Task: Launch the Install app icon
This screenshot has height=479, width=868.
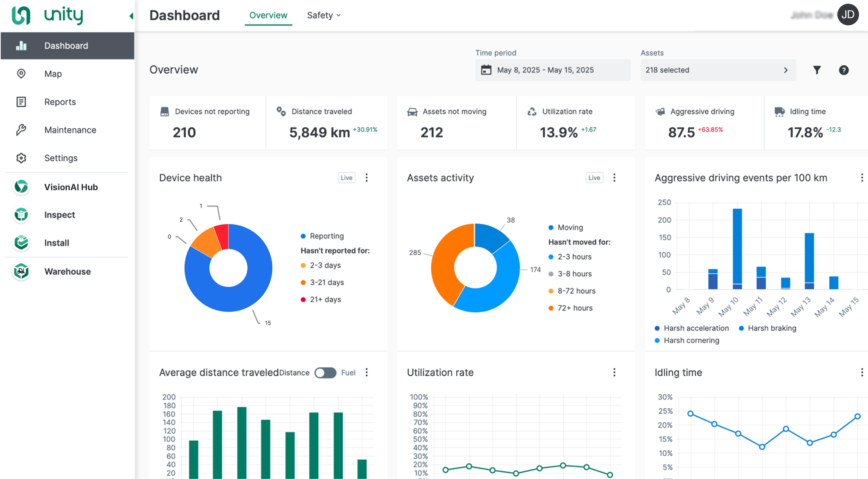Action: (x=21, y=242)
